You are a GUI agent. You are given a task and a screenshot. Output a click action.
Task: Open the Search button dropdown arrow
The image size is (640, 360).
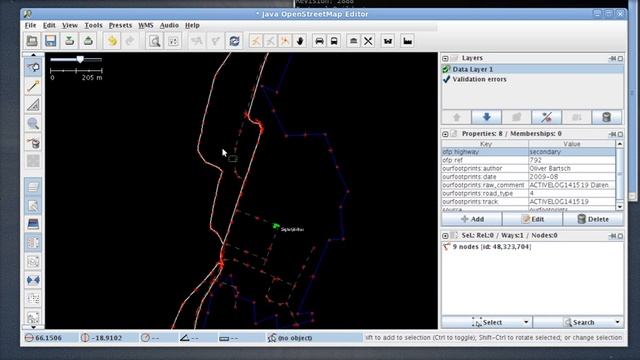[x=618, y=322]
